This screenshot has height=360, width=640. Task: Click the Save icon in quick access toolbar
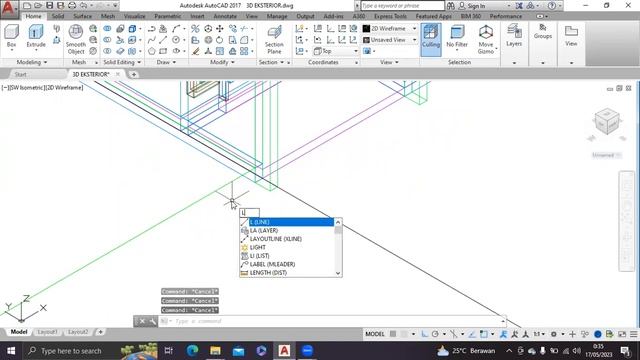(x=49, y=5)
